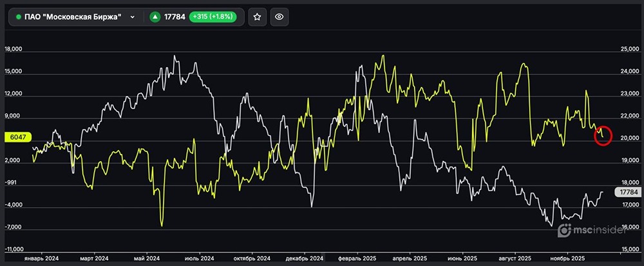Click the green status dot beside company name
This screenshot has height=266, width=644.
click(x=19, y=17)
